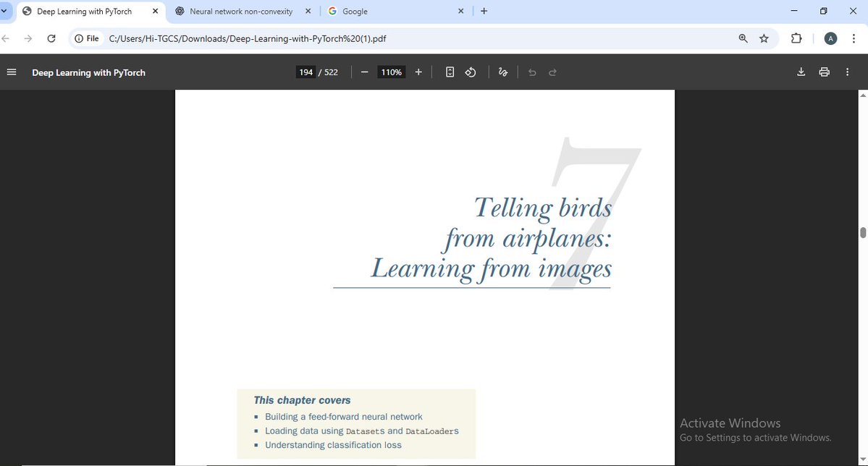The height and width of the screenshot is (466, 868).
Task: Switch to the Neural network non-convexity tab
Action: coord(241,11)
